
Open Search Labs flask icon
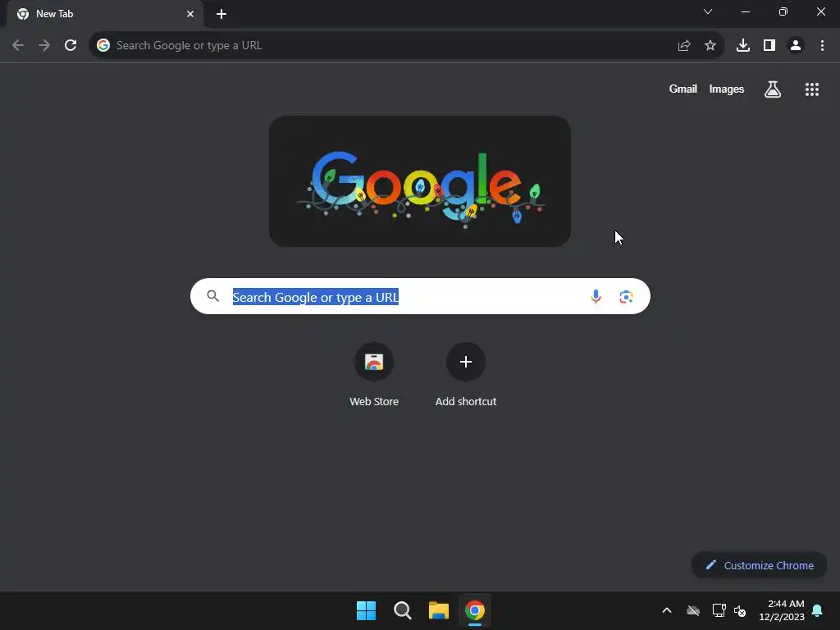click(x=773, y=89)
